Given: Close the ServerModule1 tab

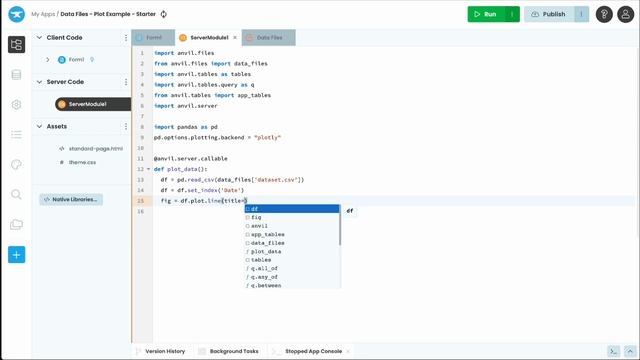Looking at the screenshot, I should pyautogui.click(x=235, y=38).
